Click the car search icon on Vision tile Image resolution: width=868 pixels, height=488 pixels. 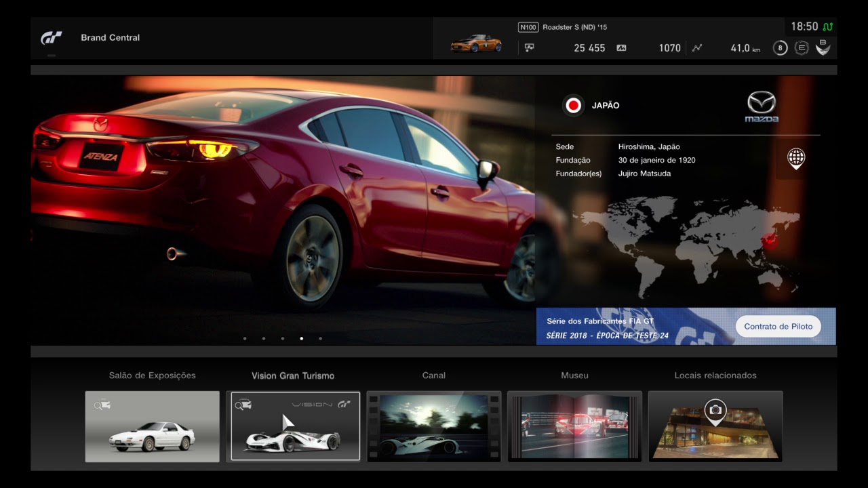pos(243,405)
